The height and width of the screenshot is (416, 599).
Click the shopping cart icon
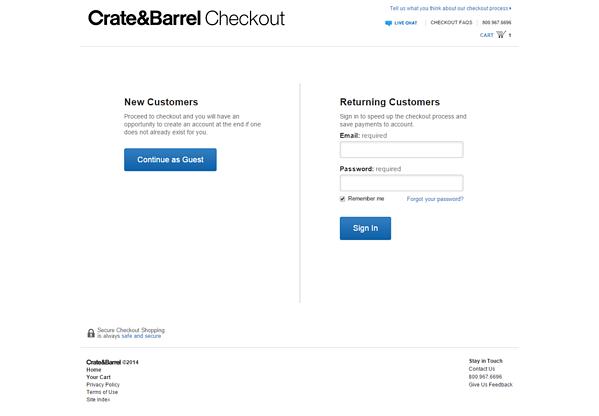click(501, 34)
